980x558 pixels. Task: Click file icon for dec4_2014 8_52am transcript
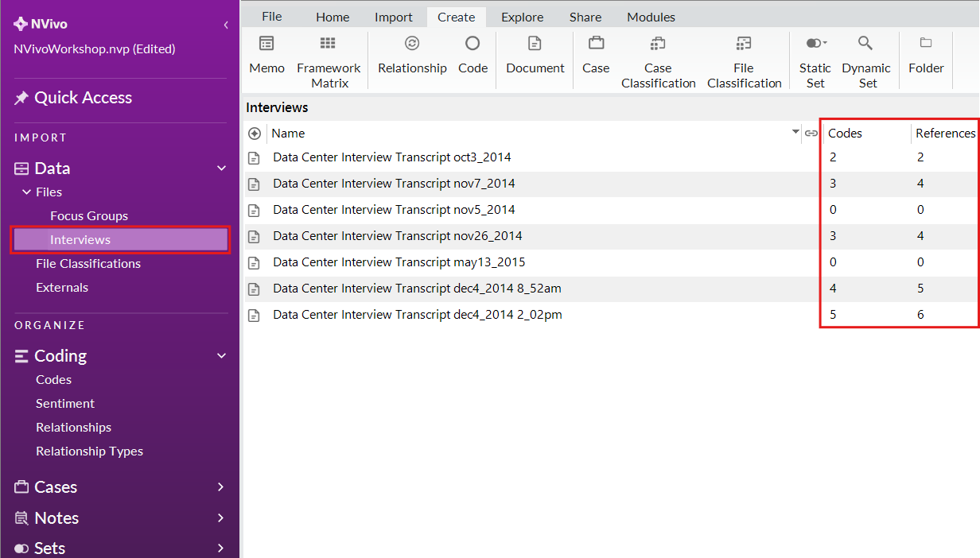point(255,289)
